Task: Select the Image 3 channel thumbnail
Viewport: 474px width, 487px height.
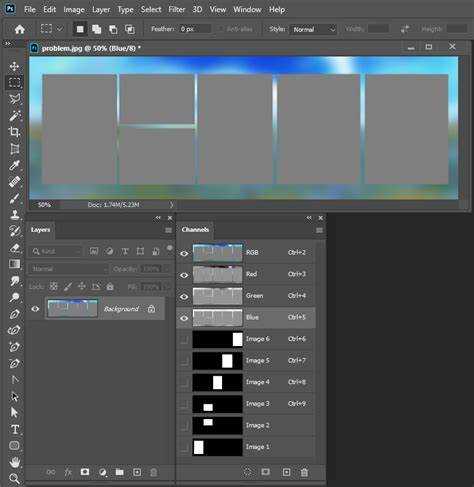Action: (x=217, y=404)
